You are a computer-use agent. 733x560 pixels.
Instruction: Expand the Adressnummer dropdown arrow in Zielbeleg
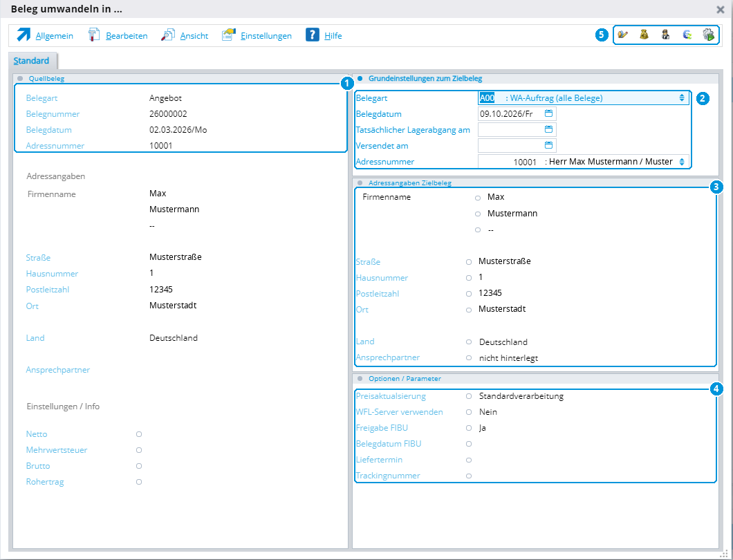[x=682, y=161]
